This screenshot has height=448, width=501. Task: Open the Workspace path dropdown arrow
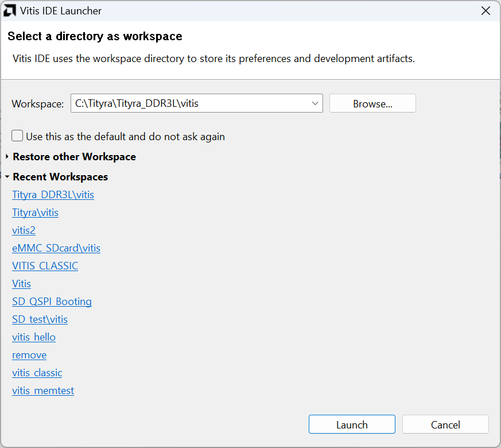(315, 103)
